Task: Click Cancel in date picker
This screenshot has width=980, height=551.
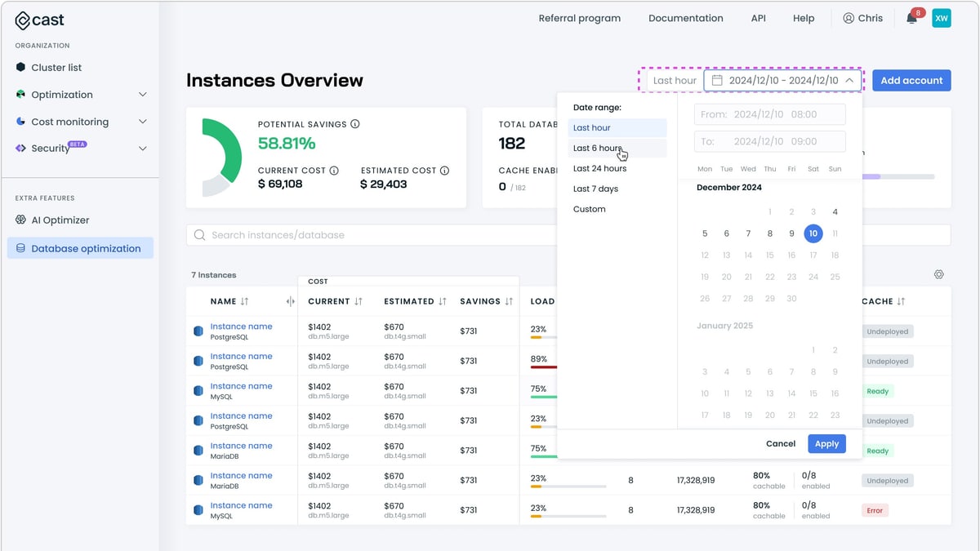Action: 781,444
